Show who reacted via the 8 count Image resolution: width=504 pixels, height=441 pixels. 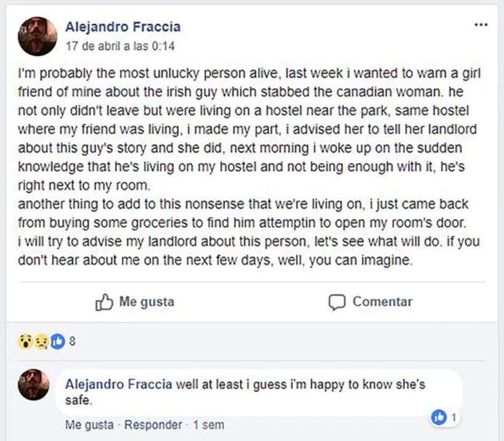(73, 341)
